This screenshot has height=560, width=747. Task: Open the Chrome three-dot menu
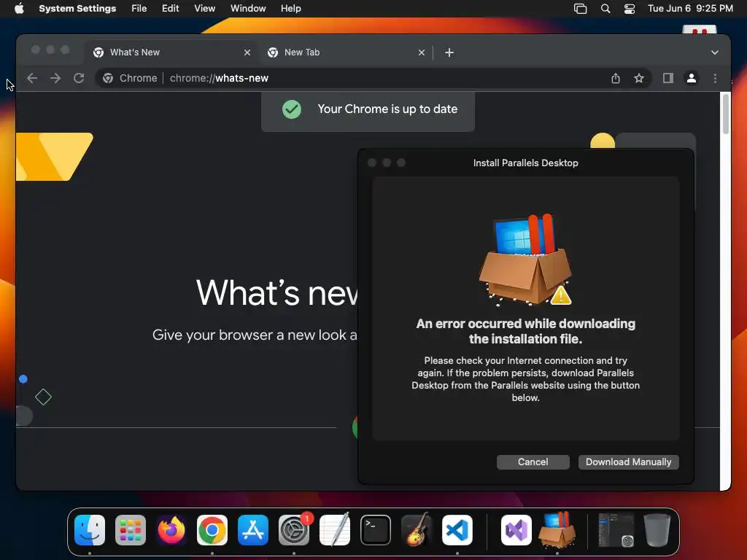click(715, 78)
